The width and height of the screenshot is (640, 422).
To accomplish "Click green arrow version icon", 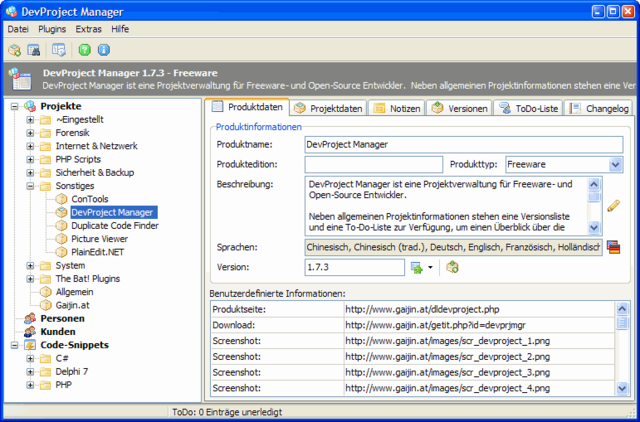I will tap(417, 268).
